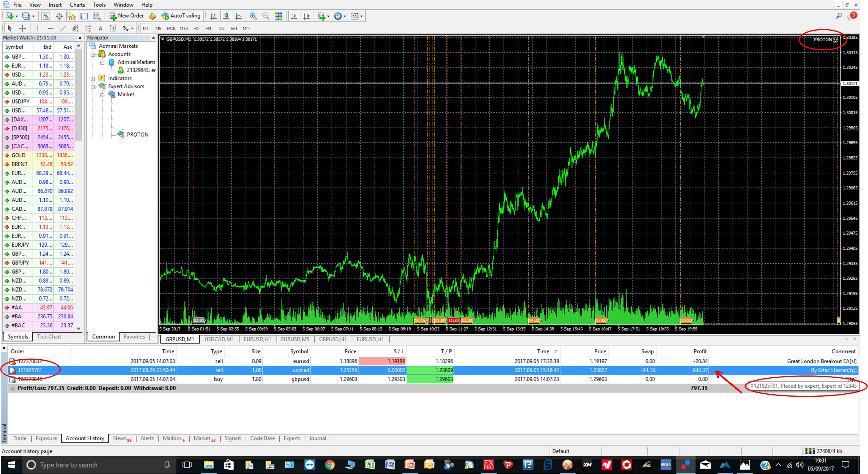
Task: Toggle the Chart Shift icon
Action: [307, 16]
